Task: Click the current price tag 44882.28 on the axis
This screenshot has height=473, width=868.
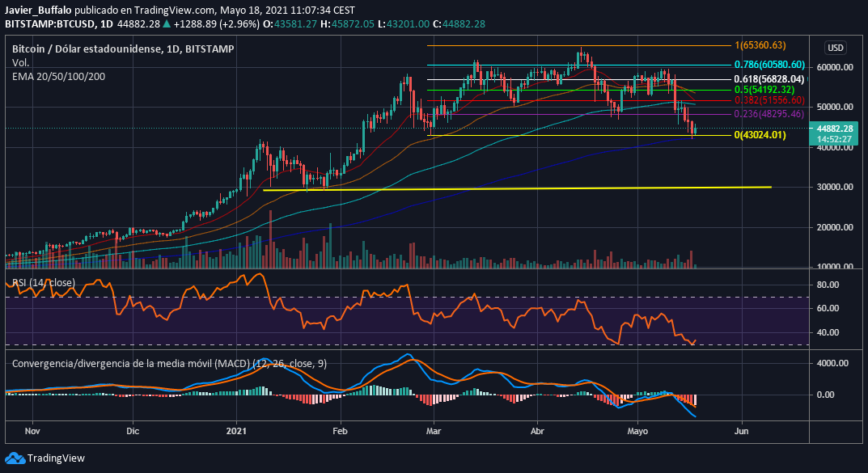Action: [x=836, y=129]
